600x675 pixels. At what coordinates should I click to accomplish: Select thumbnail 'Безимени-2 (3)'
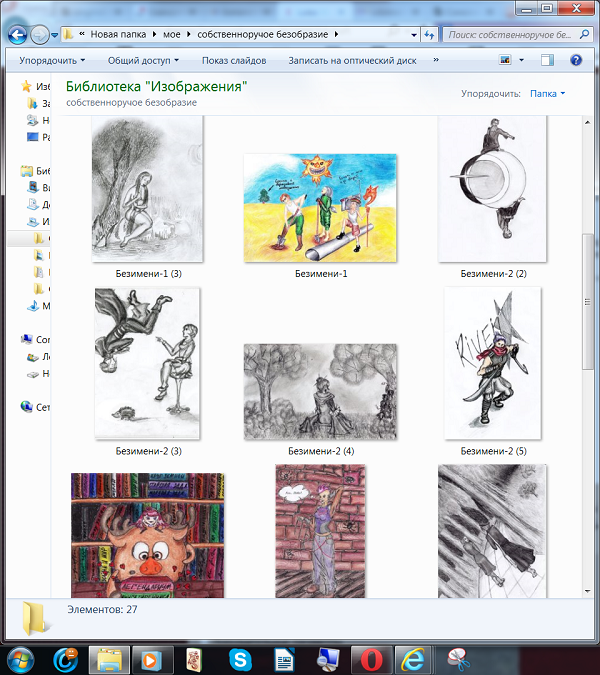(147, 363)
